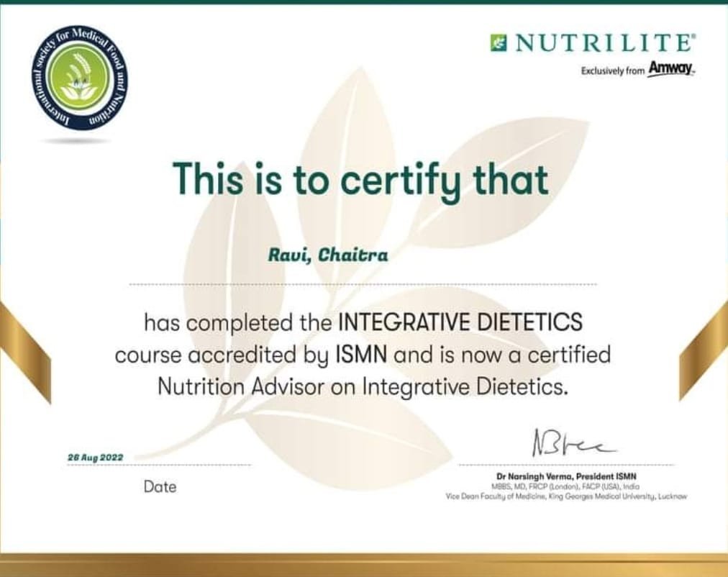Click the NUTRILITE brand name
The height and width of the screenshot is (577, 728).
(x=606, y=42)
